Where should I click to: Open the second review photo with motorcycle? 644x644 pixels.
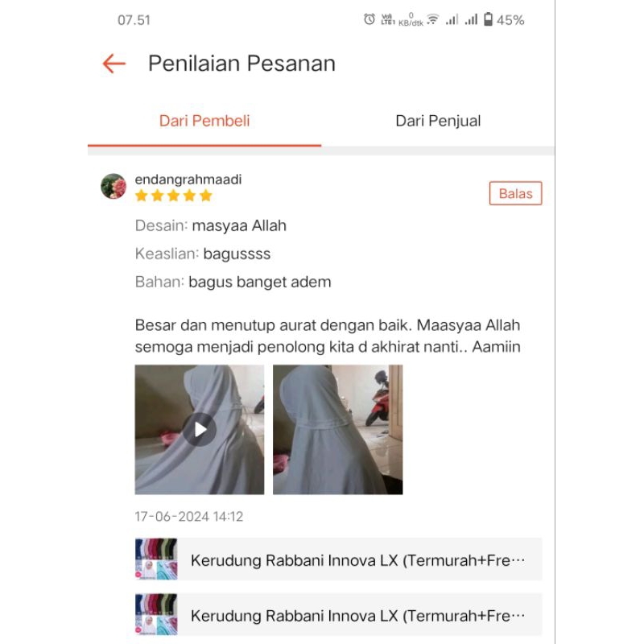pyautogui.click(x=337, y=430)
